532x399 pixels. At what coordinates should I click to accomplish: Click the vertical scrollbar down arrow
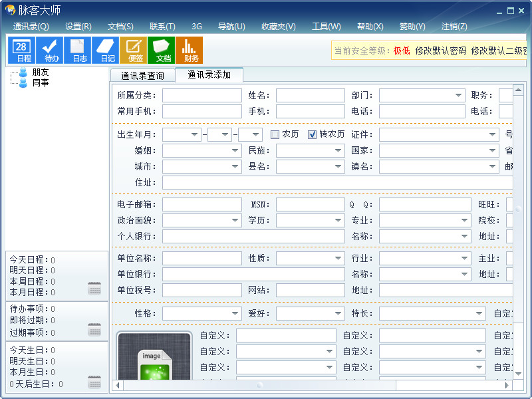click(518, 374)
